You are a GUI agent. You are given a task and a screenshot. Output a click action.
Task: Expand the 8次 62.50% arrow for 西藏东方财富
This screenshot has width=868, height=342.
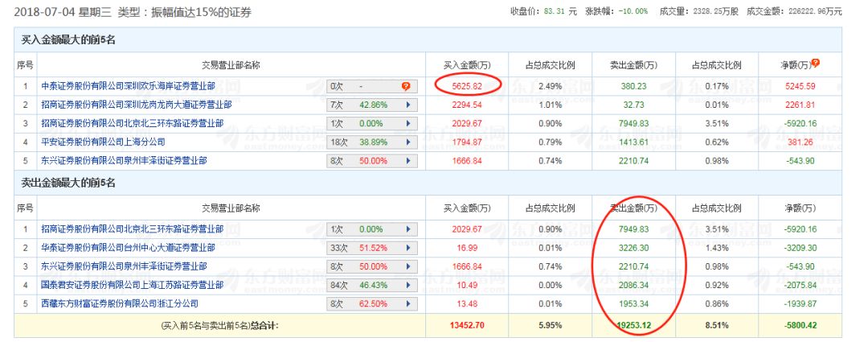point(408,304)
